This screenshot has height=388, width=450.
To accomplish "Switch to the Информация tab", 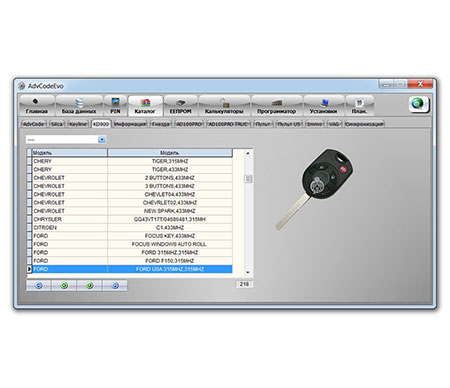I will pyautogui.click(x=130, y=124).
